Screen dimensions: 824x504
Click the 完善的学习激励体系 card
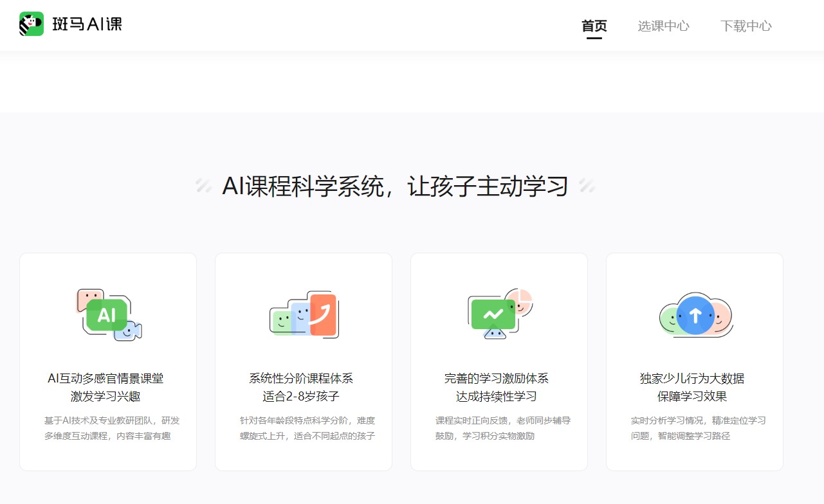tap(499, 360)
